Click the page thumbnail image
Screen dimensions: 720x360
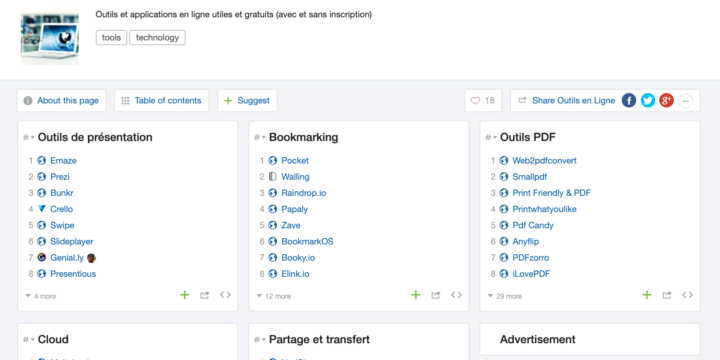(x=50, y=37)
